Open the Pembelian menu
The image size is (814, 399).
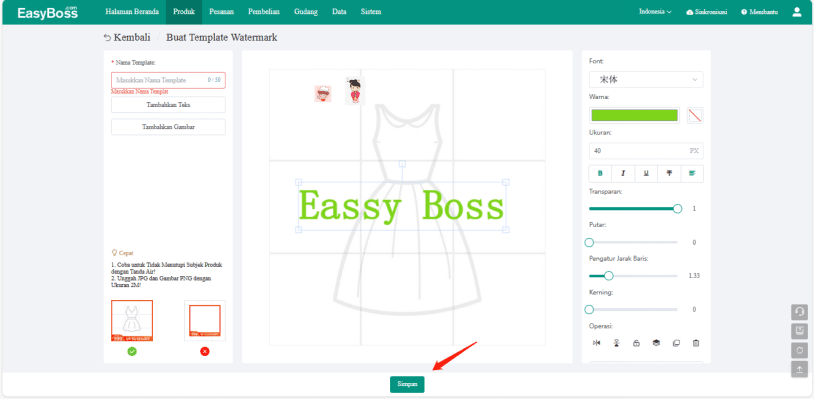(264, 12)
